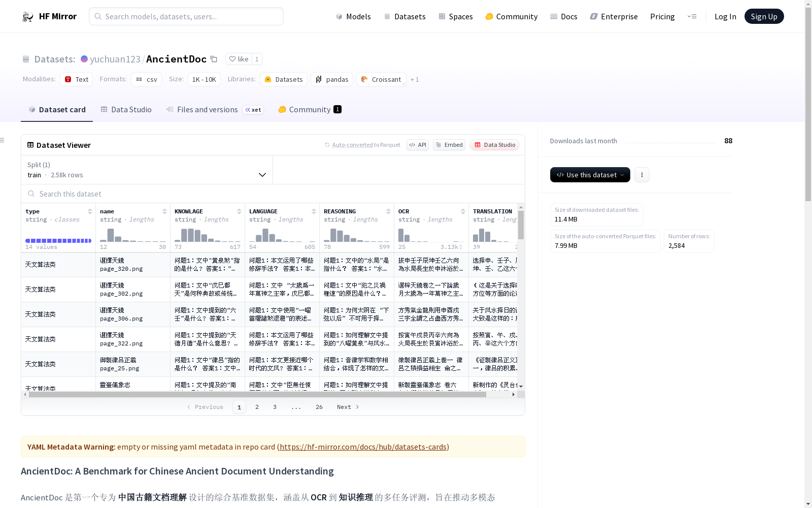
Task: Open Pricing in the top navigation
Action: tap(662, 16)
